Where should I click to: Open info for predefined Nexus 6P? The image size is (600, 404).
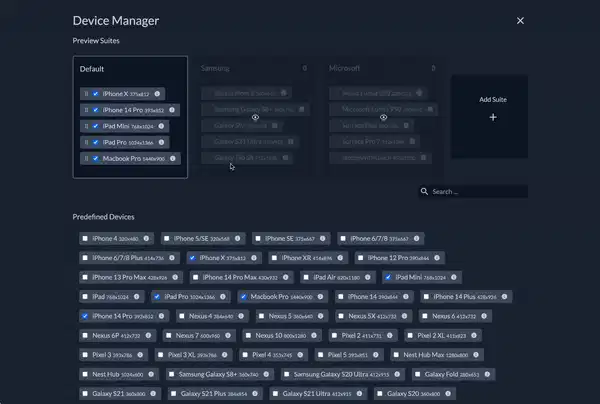coord(148,336)
